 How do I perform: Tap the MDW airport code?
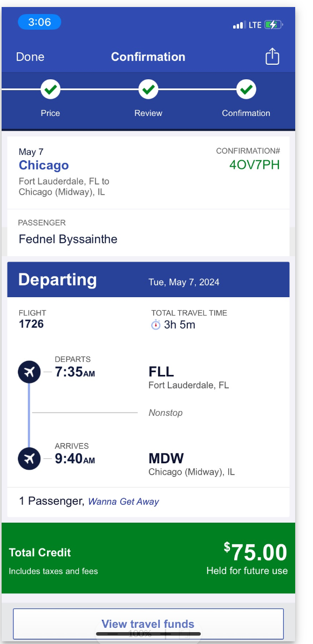(166, 458)
